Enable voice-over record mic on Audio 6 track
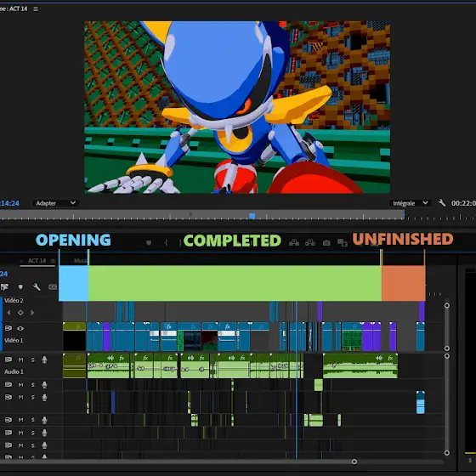The height and width of the screenshot is (476, 476). click(44, 445)
